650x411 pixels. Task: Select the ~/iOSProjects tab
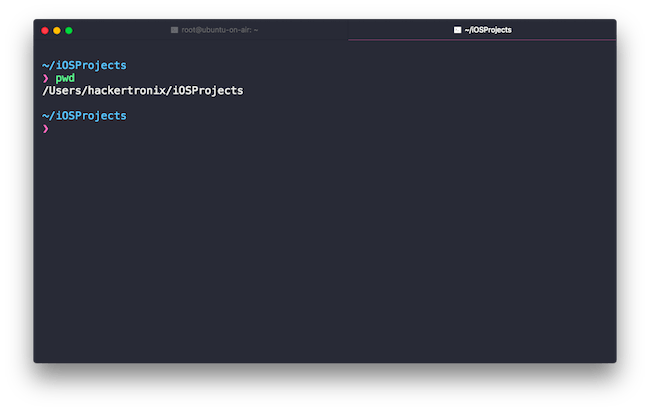click(482, 30)
